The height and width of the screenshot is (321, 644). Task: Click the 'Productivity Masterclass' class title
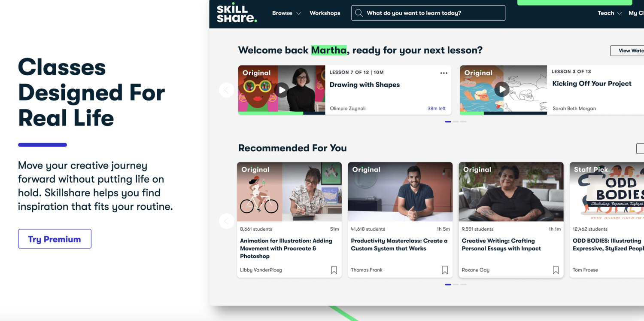(399, 245)
